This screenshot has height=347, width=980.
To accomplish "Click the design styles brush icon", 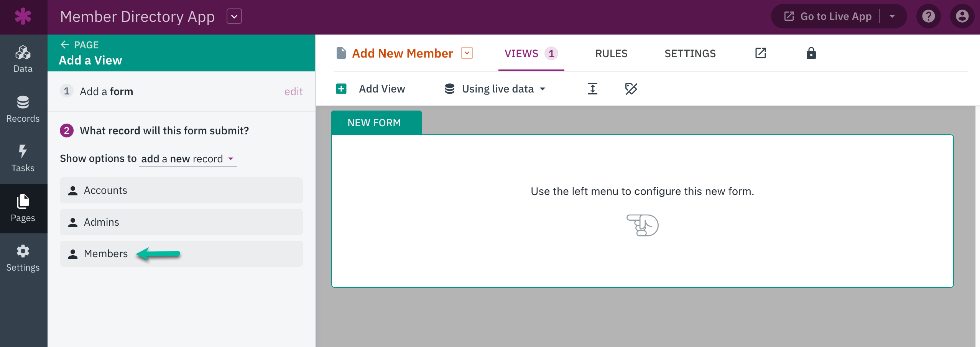I will coord(631,89).
